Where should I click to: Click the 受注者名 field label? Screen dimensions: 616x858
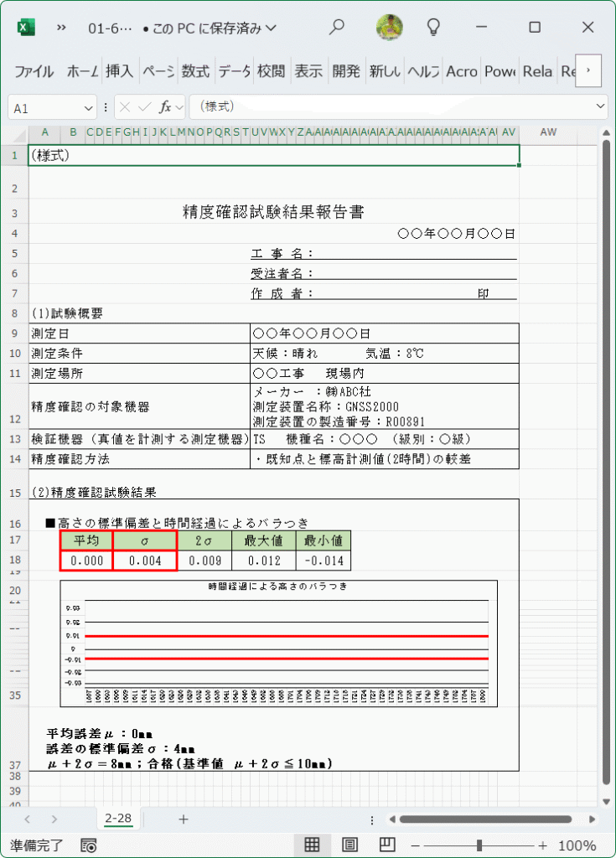[x=282, y=273]
